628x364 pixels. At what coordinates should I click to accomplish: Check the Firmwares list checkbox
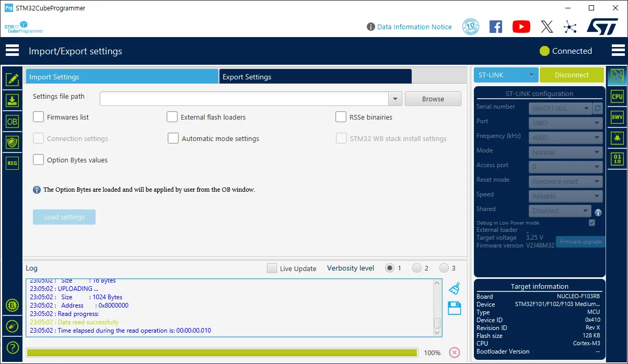click(38, 117)
